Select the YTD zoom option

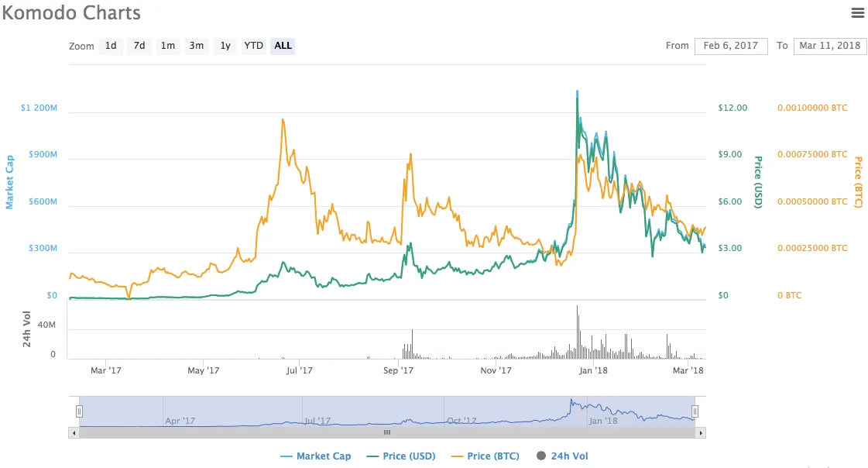253,46
